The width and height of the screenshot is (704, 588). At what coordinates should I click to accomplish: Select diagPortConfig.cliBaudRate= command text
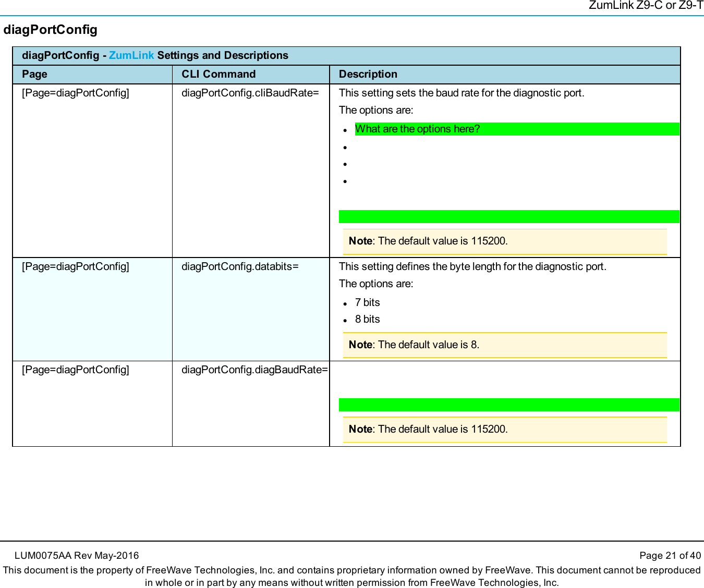pyautogui.click(x=250, y=93)
